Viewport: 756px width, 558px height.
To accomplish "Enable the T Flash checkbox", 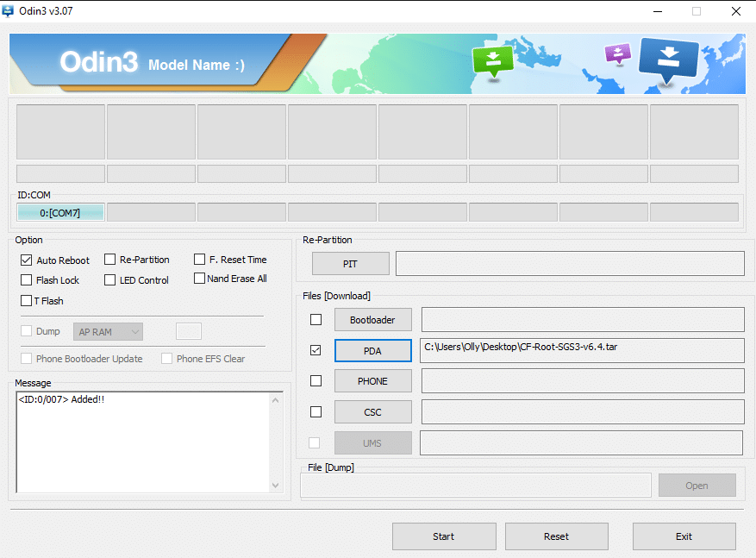I will tap(26, 300).
